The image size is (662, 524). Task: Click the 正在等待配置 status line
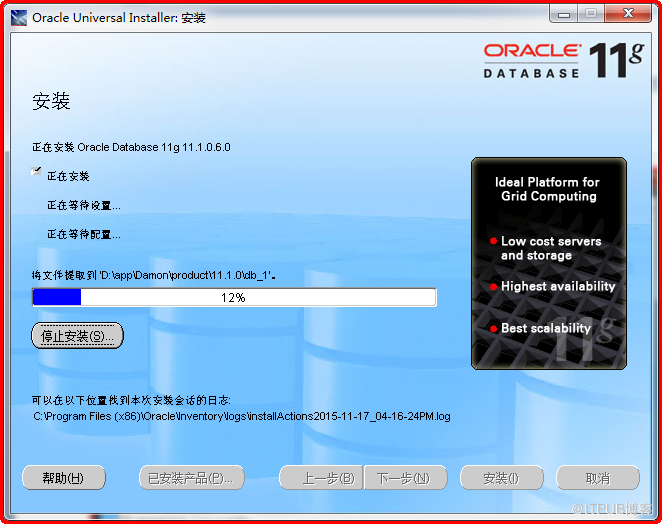(84, 234)
